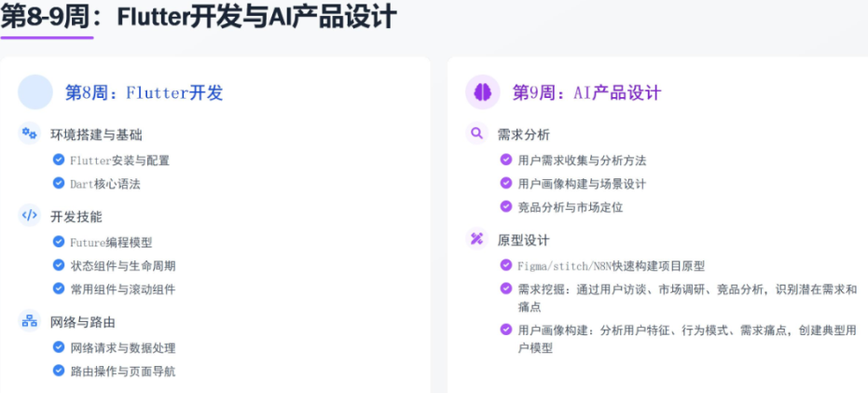
Task: Open the Future编程模型 item
Action: [x=111, y=242]
